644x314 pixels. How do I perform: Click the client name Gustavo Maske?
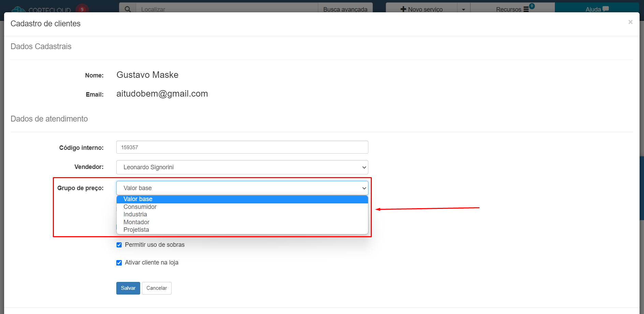pyautogui.click(x=147, y=75)
